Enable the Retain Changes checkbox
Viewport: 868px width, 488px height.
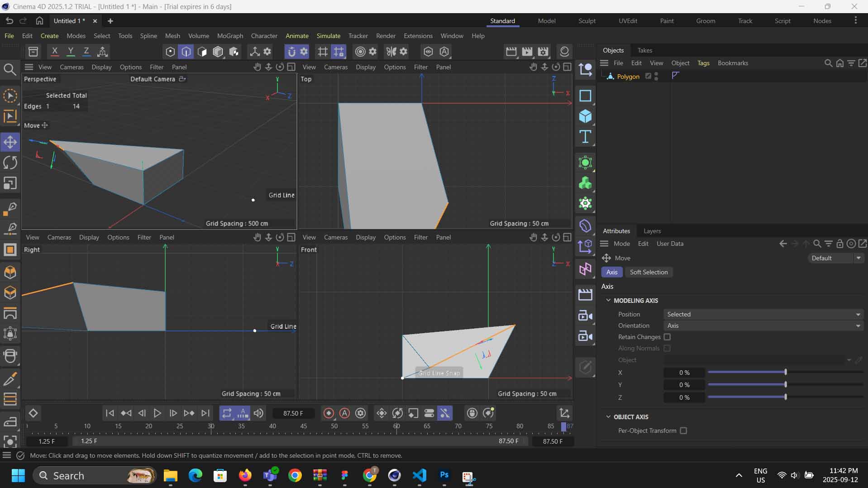click(x=668, y=337)
